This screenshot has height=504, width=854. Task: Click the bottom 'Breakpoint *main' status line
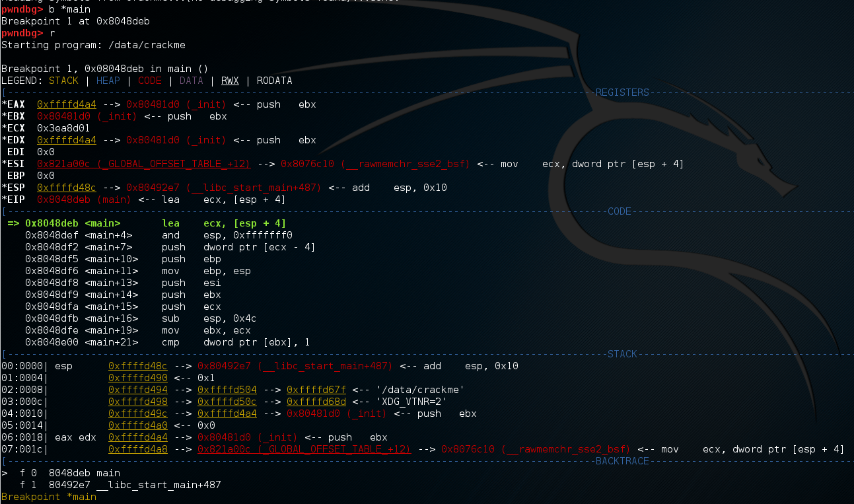point(49,497)
